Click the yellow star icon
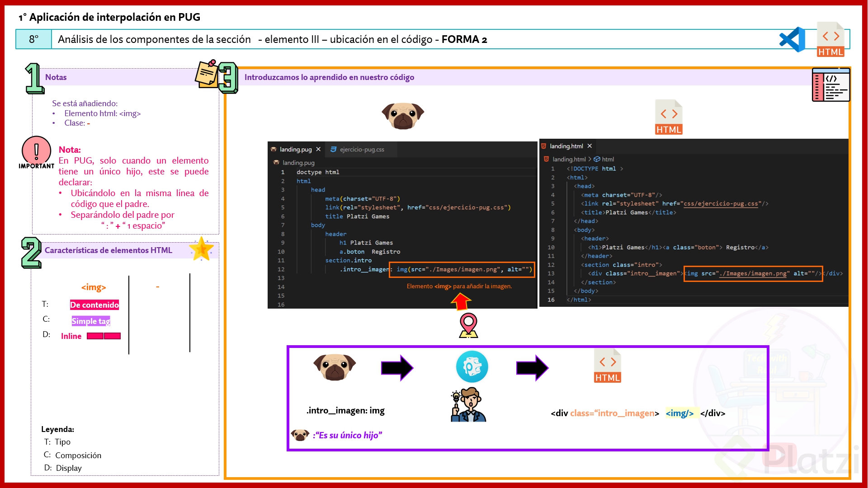The image size is (868, 488). click(201, 249)
